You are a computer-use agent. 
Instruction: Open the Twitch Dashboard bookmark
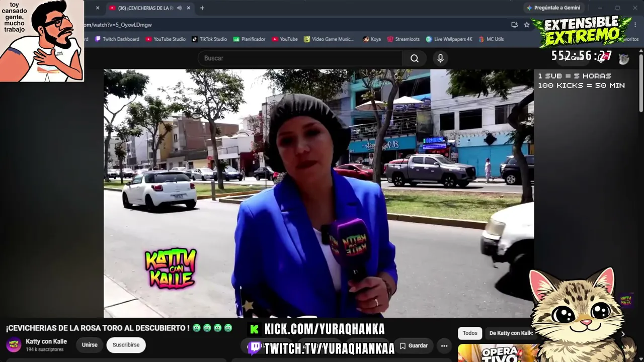117,39
